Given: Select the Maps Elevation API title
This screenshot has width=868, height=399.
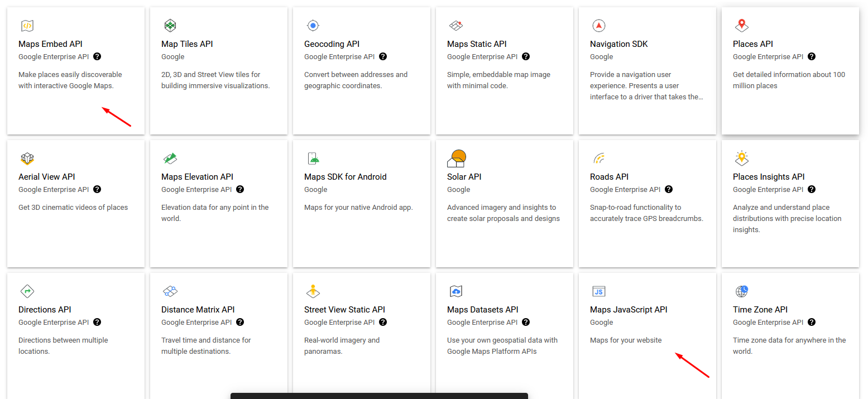Looking at the screenshot, I should tap(197, 177).
